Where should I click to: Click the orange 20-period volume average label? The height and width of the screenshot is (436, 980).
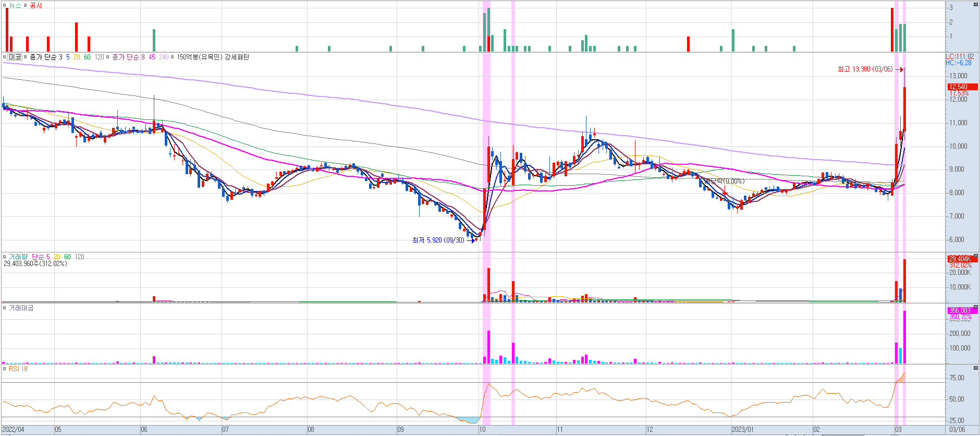tap(57, 257)
